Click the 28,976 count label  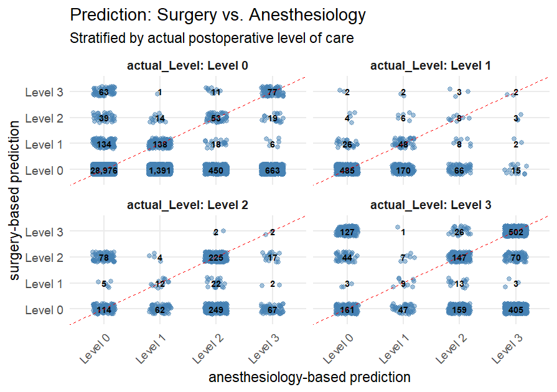click(x=104, y=170)
